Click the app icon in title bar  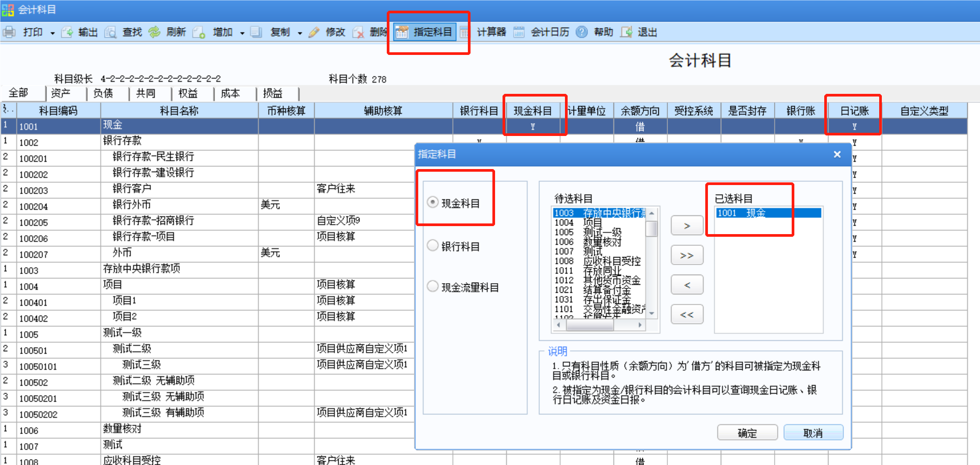(x=8, y=10)
